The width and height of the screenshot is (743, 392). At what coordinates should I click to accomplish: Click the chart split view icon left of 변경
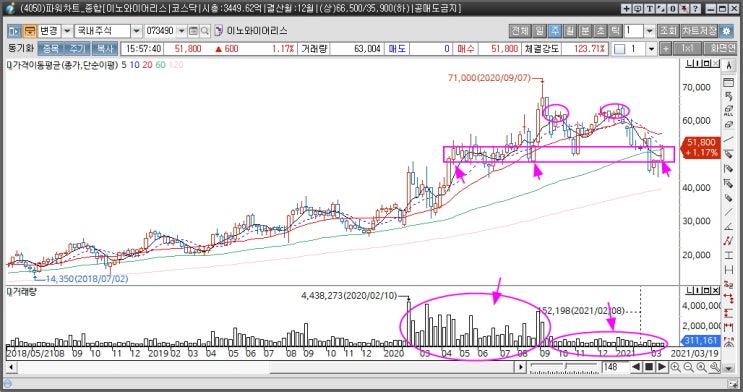(x=14, y=31)
